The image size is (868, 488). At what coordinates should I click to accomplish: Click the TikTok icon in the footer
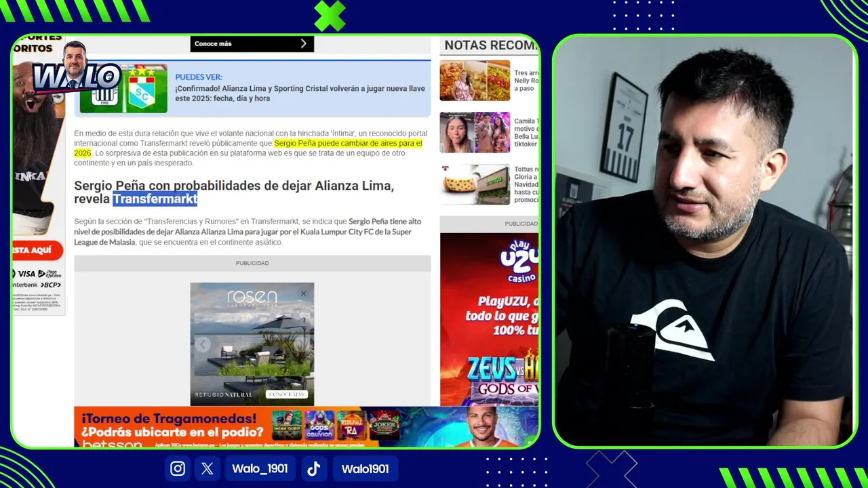(313, 468)
